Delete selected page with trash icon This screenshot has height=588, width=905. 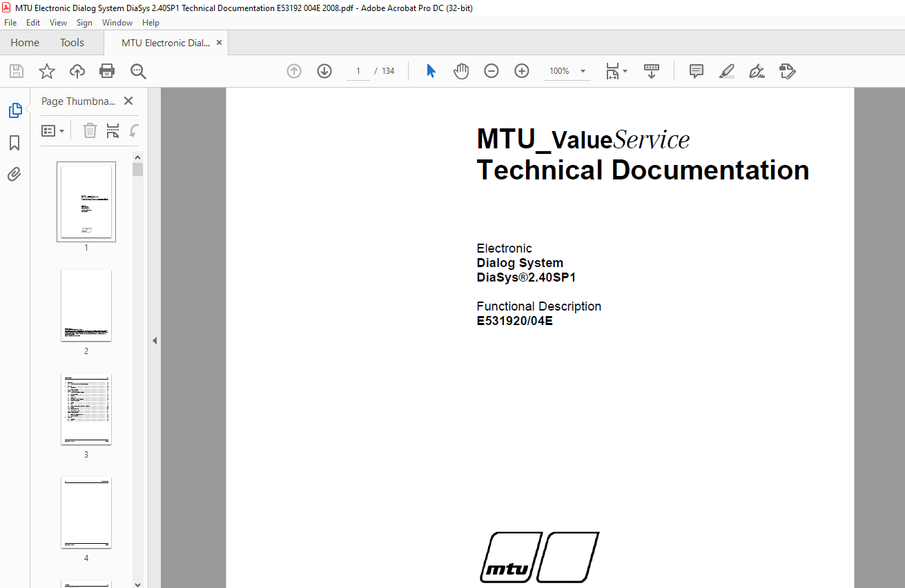click(90, 130)
